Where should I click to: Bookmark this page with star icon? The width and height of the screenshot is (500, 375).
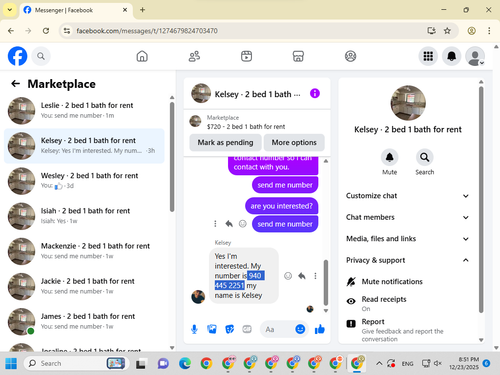pyautogui.click(x=447, y=31)
